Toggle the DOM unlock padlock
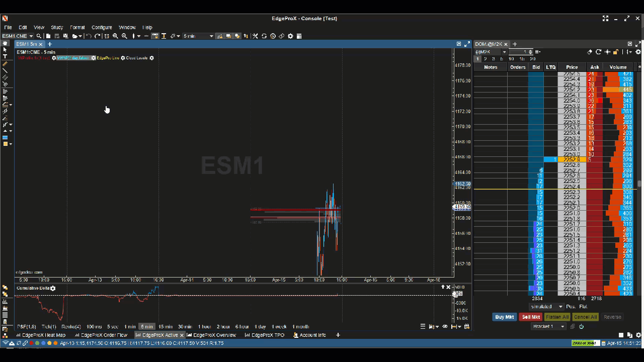 [615, 52]
